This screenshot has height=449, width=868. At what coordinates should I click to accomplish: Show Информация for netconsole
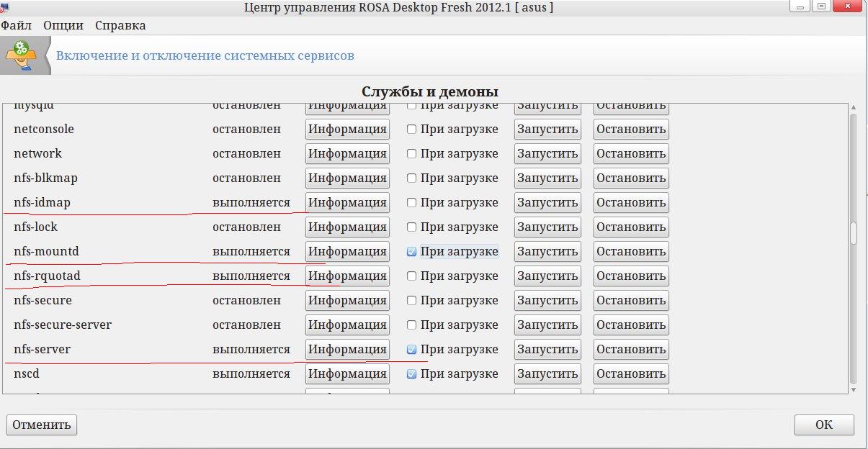coord(347,130)
